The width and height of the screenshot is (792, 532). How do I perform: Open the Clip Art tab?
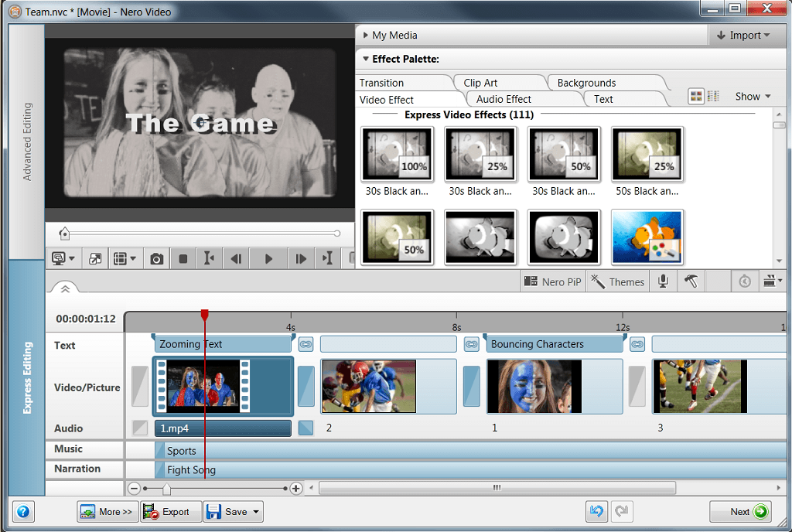pos(480,83)
